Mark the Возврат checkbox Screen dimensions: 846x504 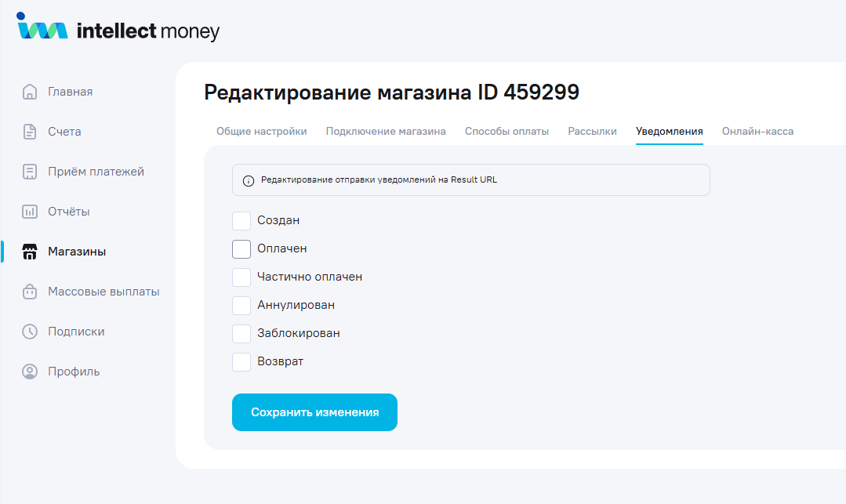pos(241,362)
